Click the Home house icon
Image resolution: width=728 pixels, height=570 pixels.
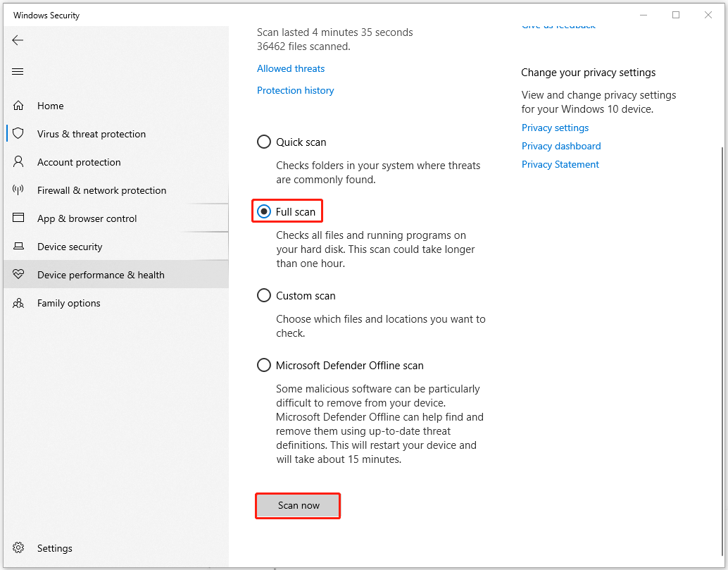click(18, 106)
